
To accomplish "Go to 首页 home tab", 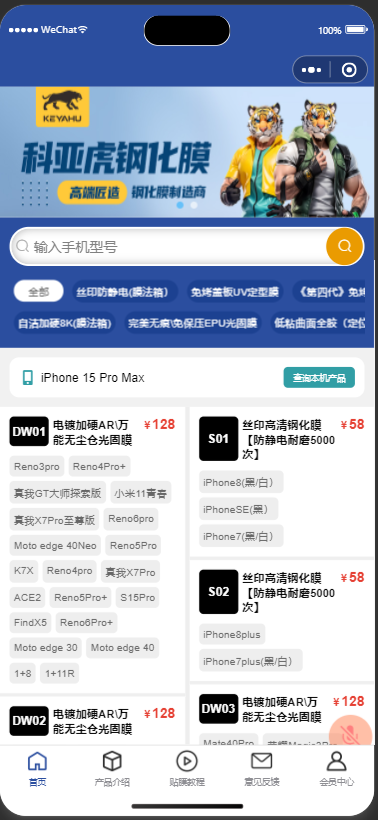I will pos(37,769).
